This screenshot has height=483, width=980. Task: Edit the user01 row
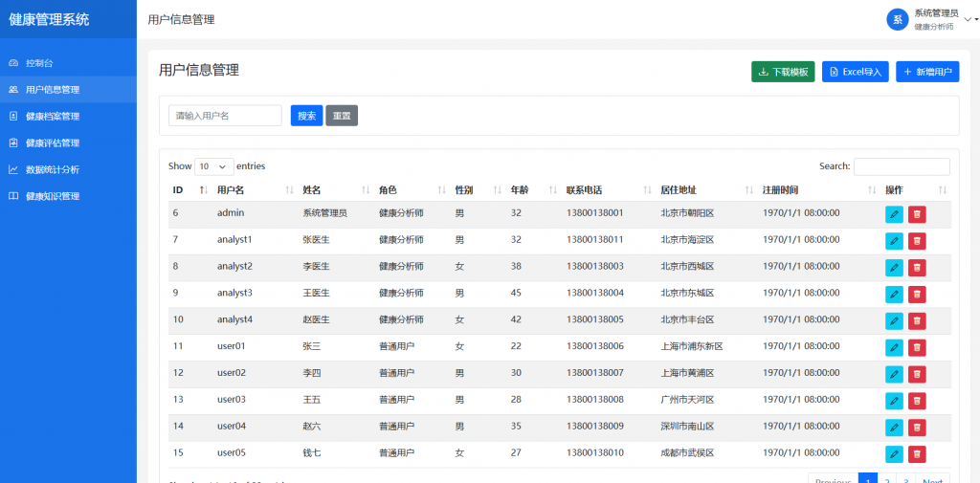(x=895, y=347)
